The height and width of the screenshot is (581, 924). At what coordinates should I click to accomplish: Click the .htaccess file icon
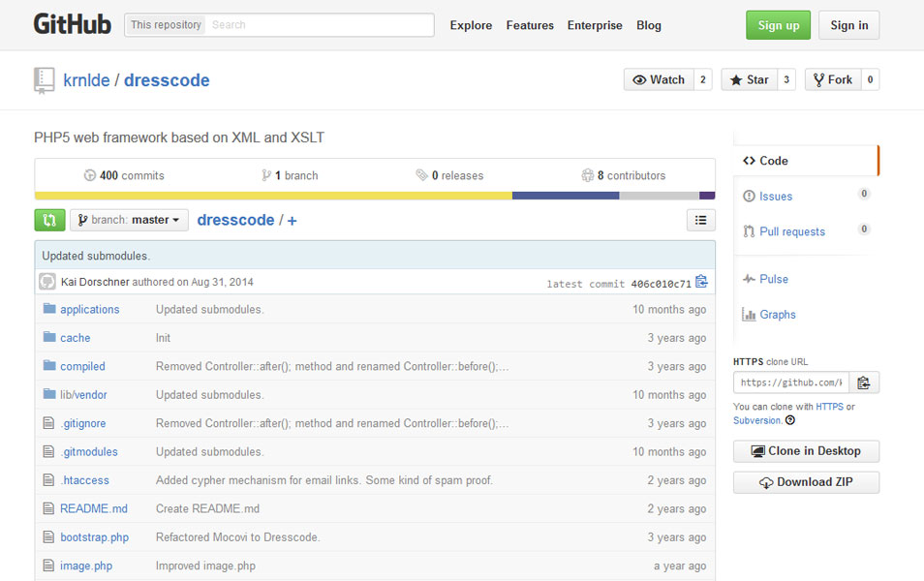[48, 479]
